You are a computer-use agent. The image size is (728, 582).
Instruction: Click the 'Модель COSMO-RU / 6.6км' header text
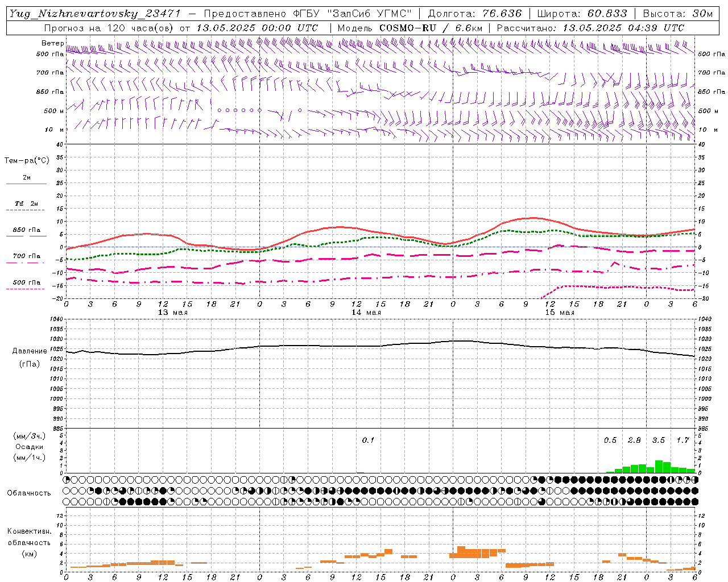(409, 28)
